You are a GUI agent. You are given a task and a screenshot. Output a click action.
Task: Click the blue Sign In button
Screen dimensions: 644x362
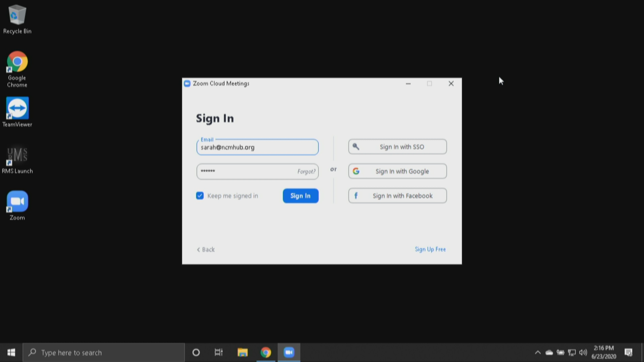point(301,196)
